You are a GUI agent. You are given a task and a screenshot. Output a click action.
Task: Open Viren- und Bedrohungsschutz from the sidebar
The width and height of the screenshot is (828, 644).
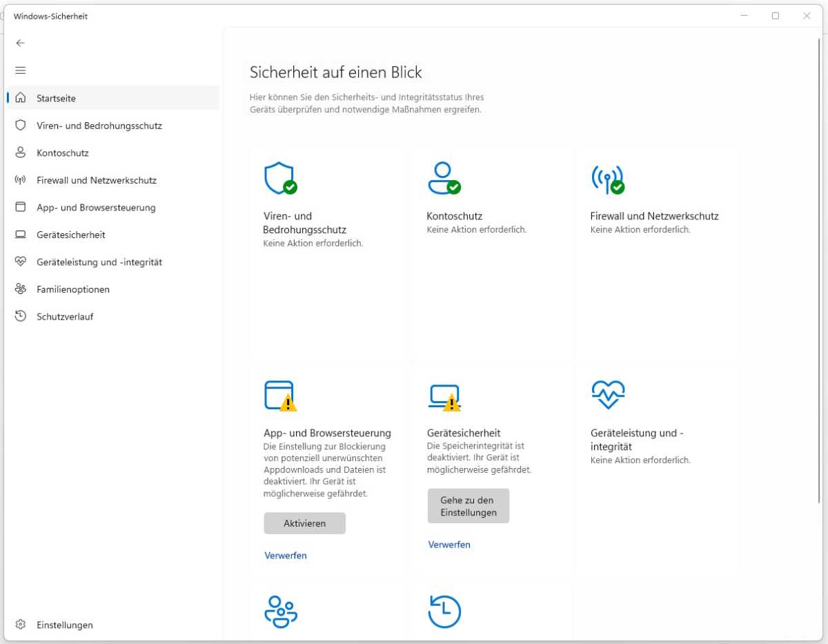pyautogui.click(x=99, y=126)
